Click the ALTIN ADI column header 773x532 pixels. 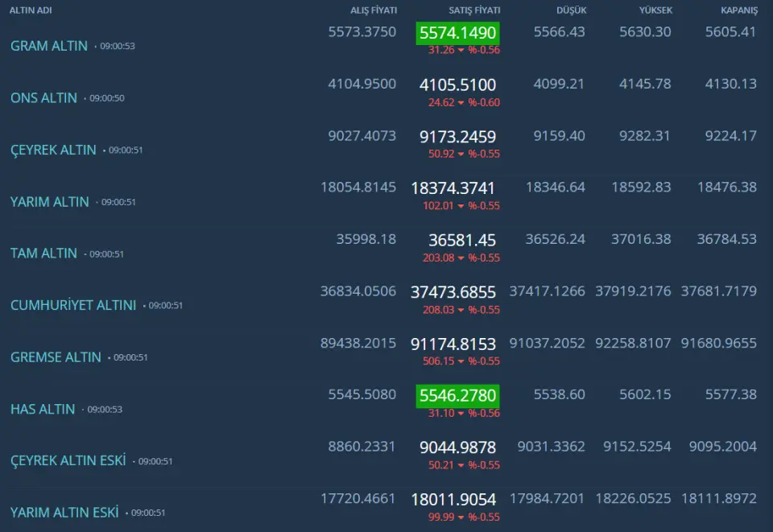(31, 10)
